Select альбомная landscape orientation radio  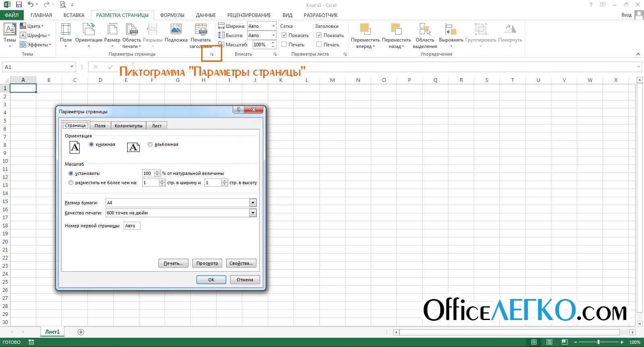pos(150,144)
